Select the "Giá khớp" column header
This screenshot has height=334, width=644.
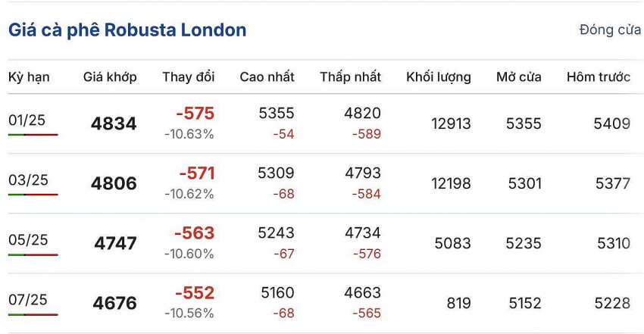pyautogui.click(x=109, y=77)
